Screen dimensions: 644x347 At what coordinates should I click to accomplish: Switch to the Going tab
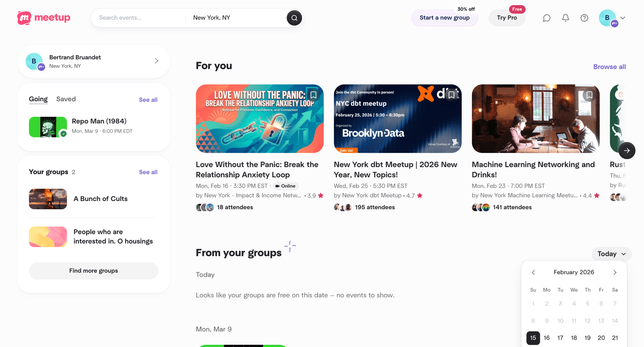[38, 99]
